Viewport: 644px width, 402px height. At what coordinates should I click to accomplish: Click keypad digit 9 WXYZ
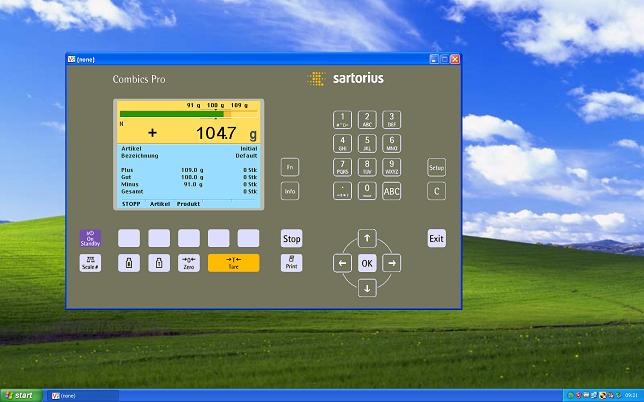(391, 168)
